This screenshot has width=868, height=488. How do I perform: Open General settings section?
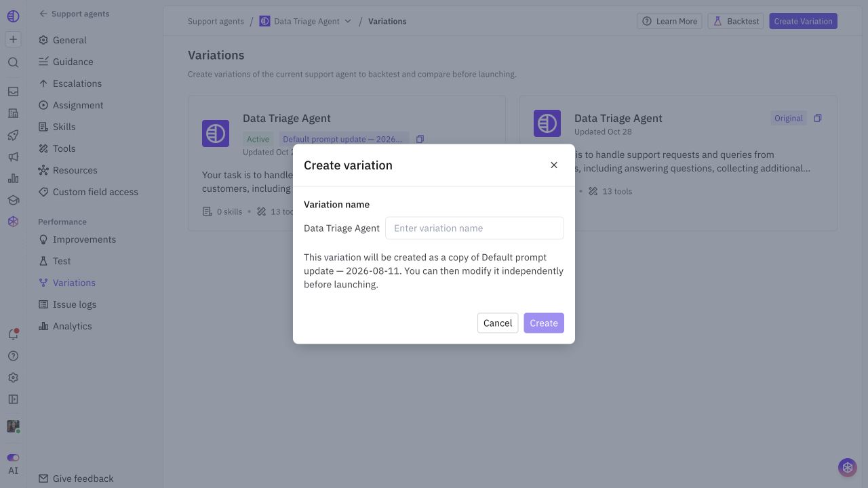(x=95, y=40)
